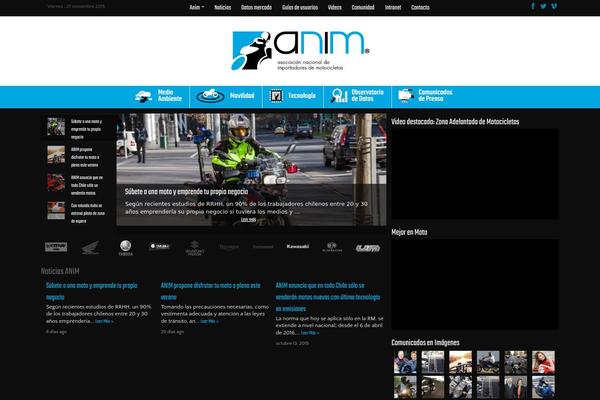Click the slider caption title 'Súbete a una moto'
This screenshot has width=600, height=400.
tap(186, 192)
